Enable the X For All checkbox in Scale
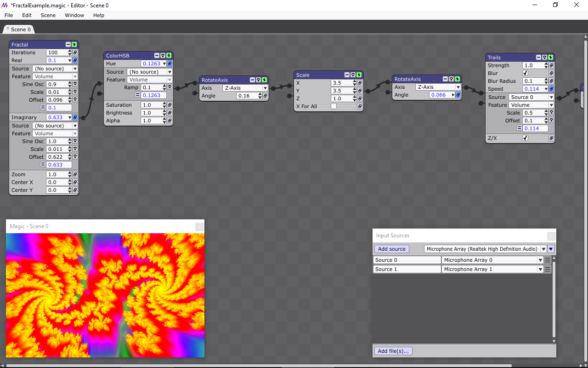 tap(334, 106)
